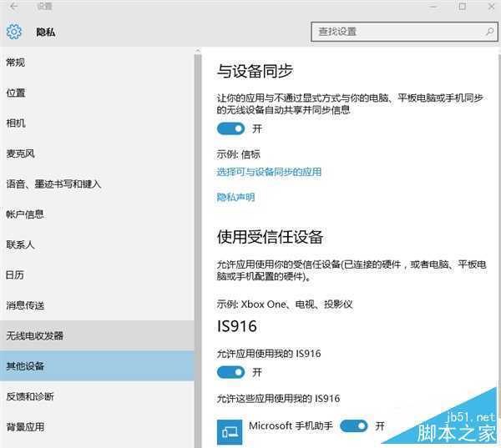Close the settings window
Viewport: 501px width, 448px height.
tap(492, 6)
